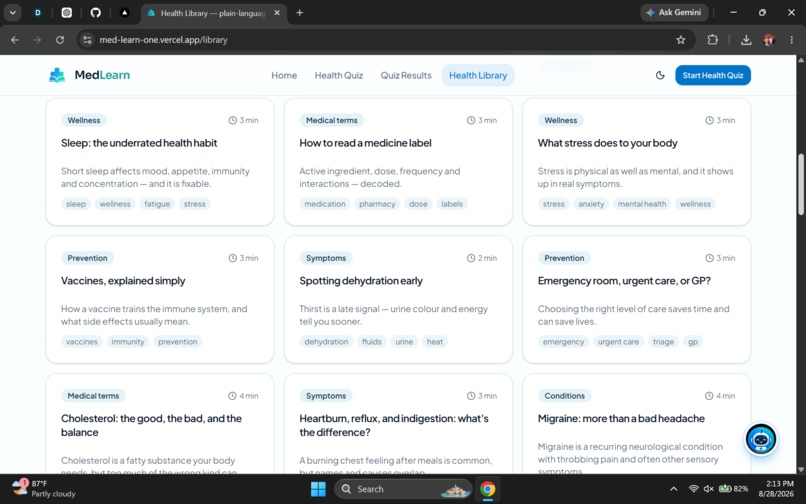This screenshot has width=806, height=504.
Task: Click the browser forward arrow
Action: pyautogui.click(x=37, y=40)
